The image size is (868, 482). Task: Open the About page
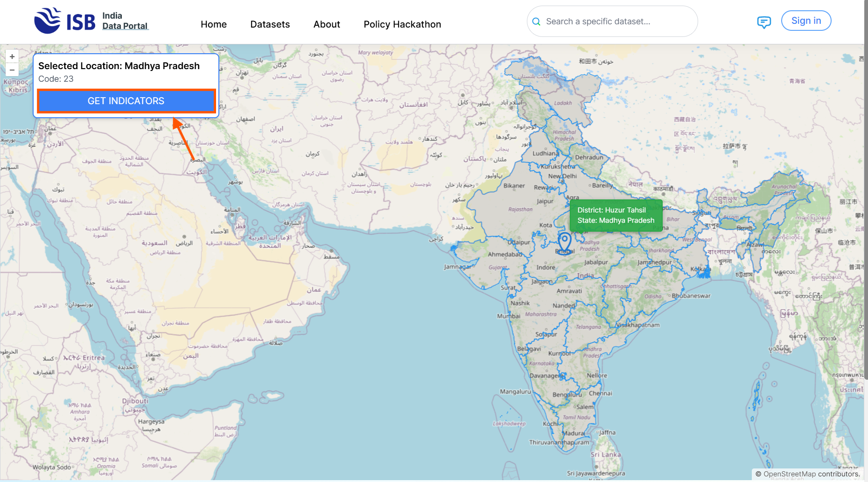coord(326,24)
